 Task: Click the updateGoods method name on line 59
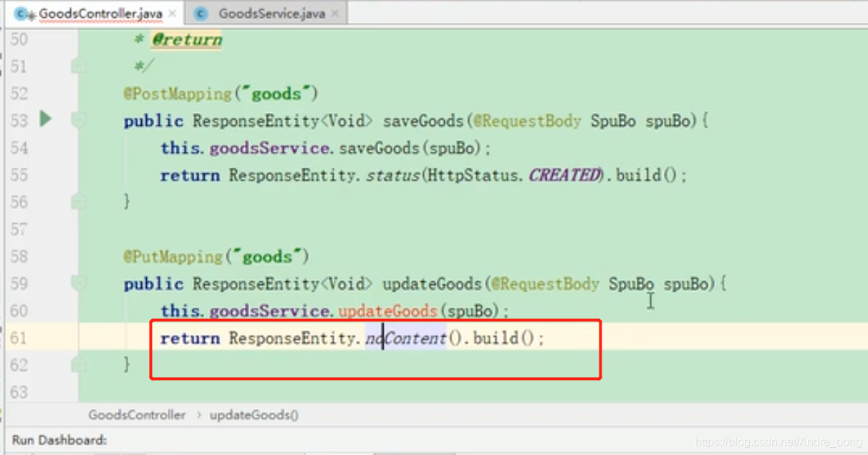[x=433, y=284]
